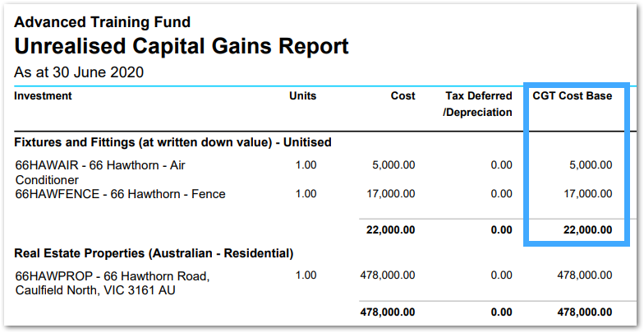
Task: Select the 66HAWPROP Hawthorn Road property row
Action: click(x=314, y=283)
